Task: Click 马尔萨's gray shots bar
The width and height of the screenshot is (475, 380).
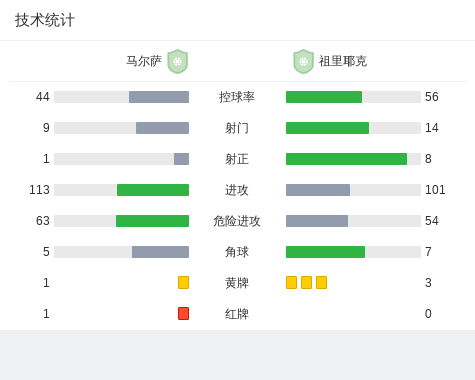Action: 162,128
